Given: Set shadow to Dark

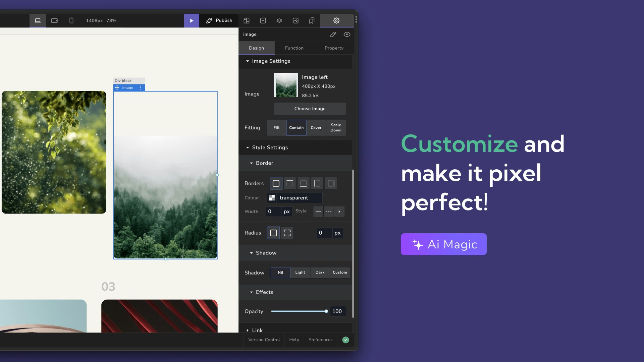Looking at the screenshot, I should coord(320,273).
